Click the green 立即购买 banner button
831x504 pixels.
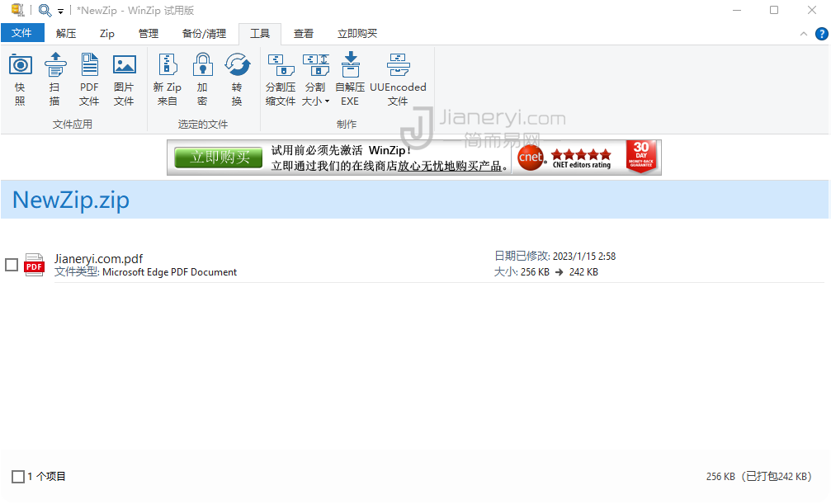(219, 157)
